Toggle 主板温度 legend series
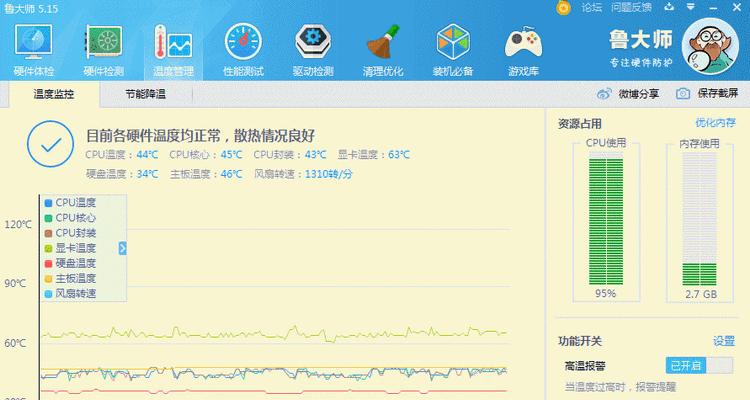The height and width of the screenshot is (400, 750). 70,278
